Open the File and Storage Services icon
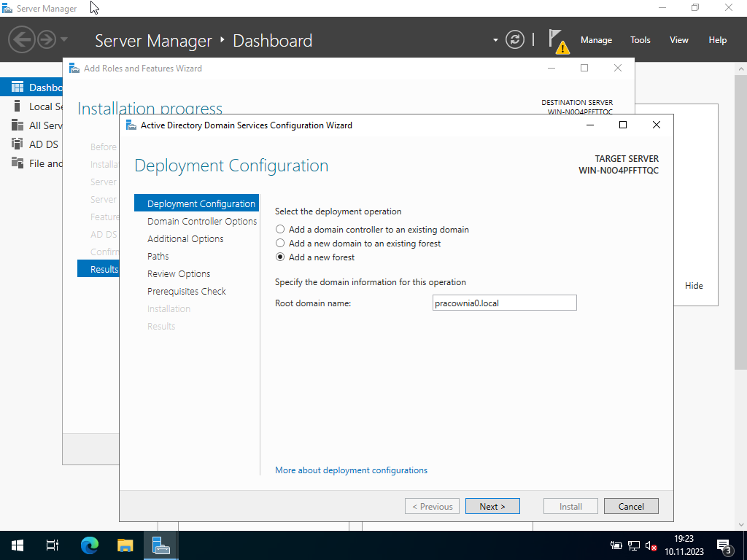The height and width of the screenshot is (560, 747). click(18, 163)
